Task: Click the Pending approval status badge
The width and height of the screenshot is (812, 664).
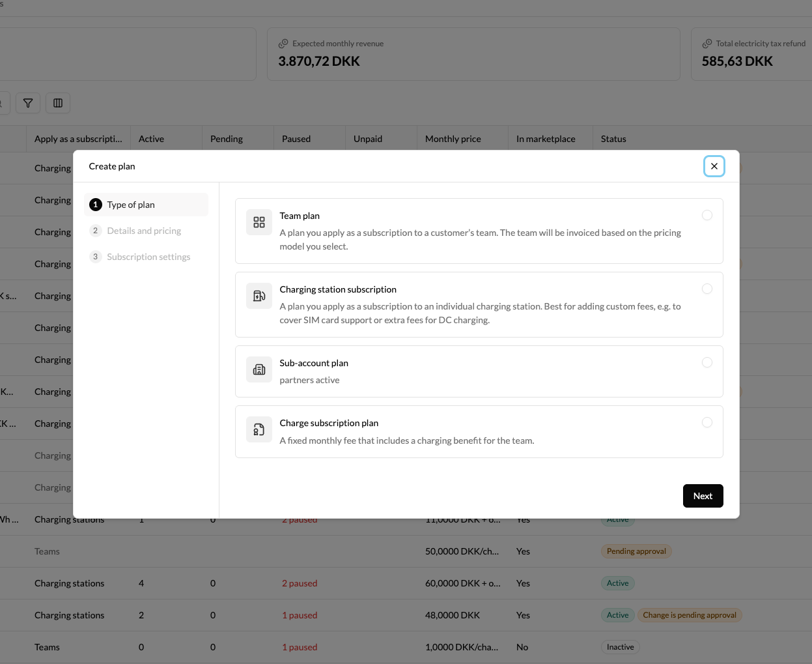Action: pyautogui.click(x=636, y=551)
